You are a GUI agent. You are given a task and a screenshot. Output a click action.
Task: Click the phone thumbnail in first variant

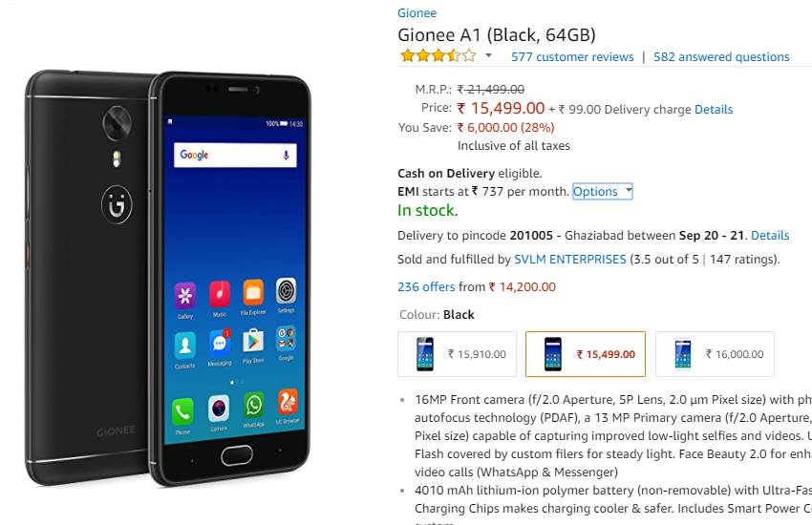pyautogui.click(x=425, y=354)
